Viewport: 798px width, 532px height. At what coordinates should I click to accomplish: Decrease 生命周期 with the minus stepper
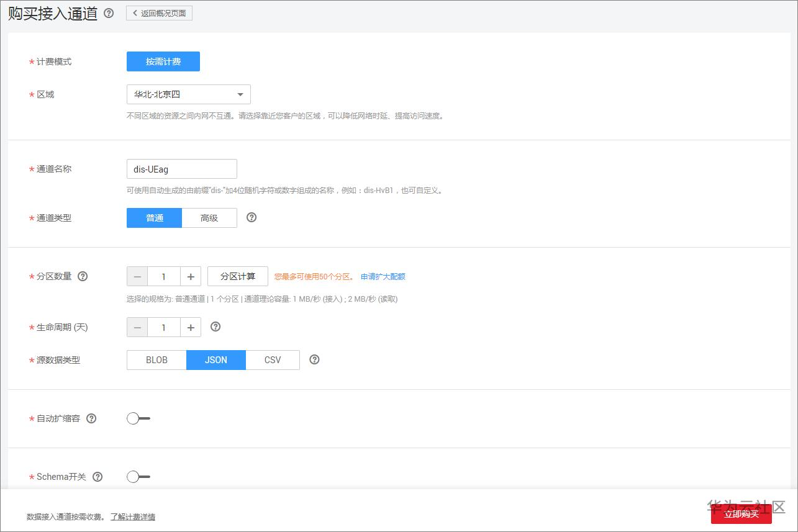(x=137, y=327)
